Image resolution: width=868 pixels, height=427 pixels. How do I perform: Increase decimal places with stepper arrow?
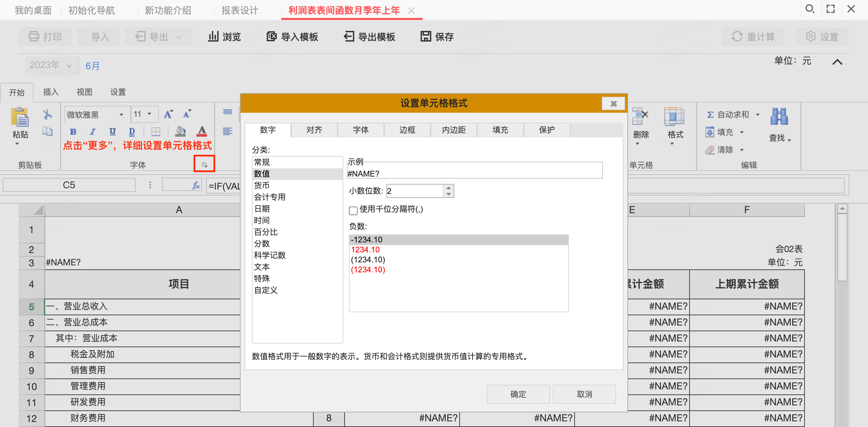pyautogui.click(x=448, y=188)
